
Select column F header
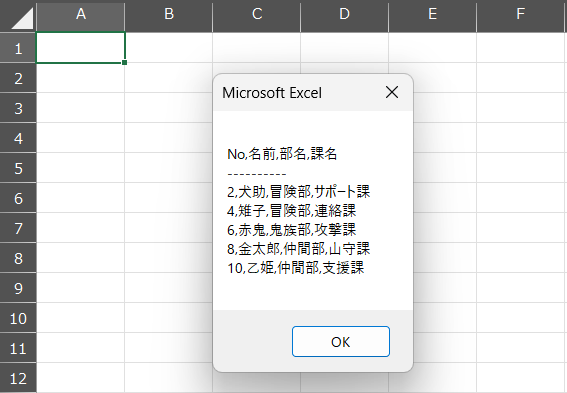(521, 16)
